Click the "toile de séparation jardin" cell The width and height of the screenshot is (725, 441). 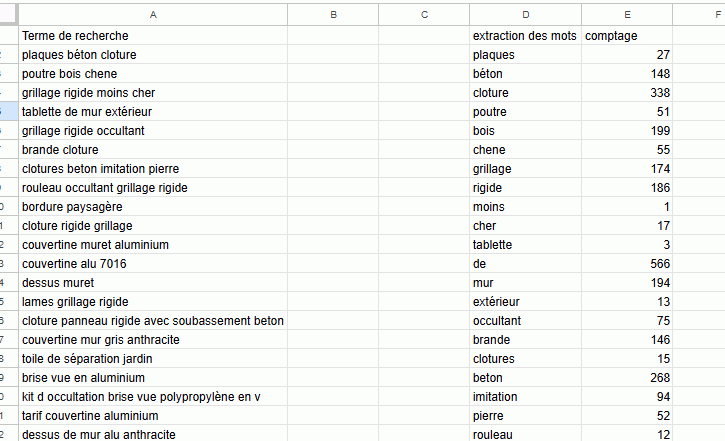coord(152,359)
